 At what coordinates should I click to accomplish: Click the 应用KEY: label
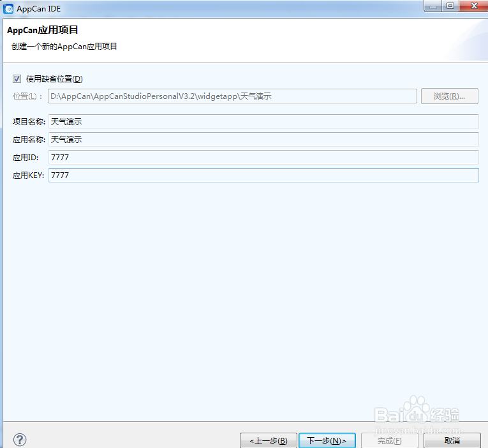click(x=28, y=175)
